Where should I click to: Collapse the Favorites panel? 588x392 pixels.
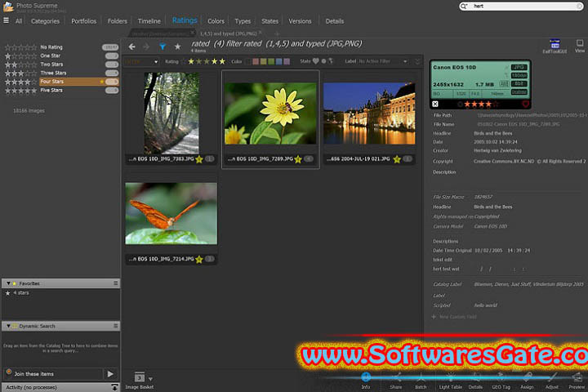(8, 283)
